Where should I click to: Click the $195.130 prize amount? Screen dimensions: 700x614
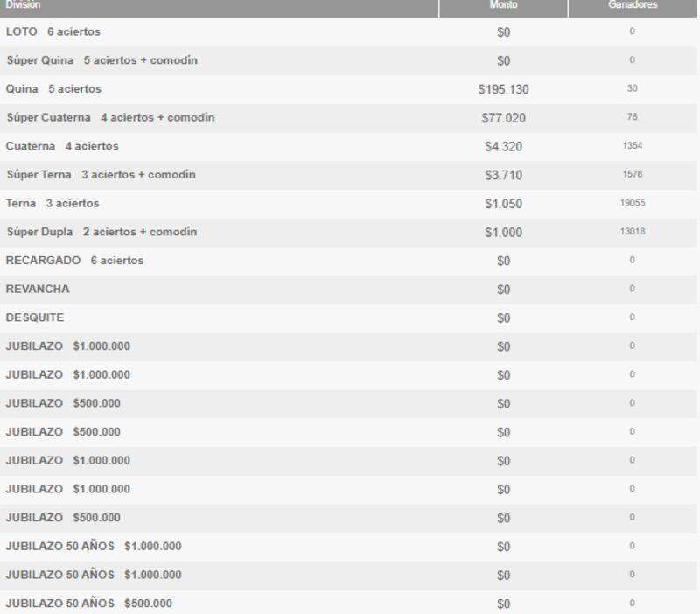pyautogui.click(x=506, y=87)
